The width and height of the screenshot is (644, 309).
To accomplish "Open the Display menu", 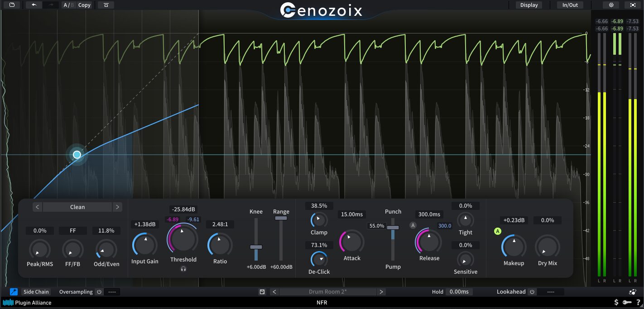I will click(x=529, y=5).
